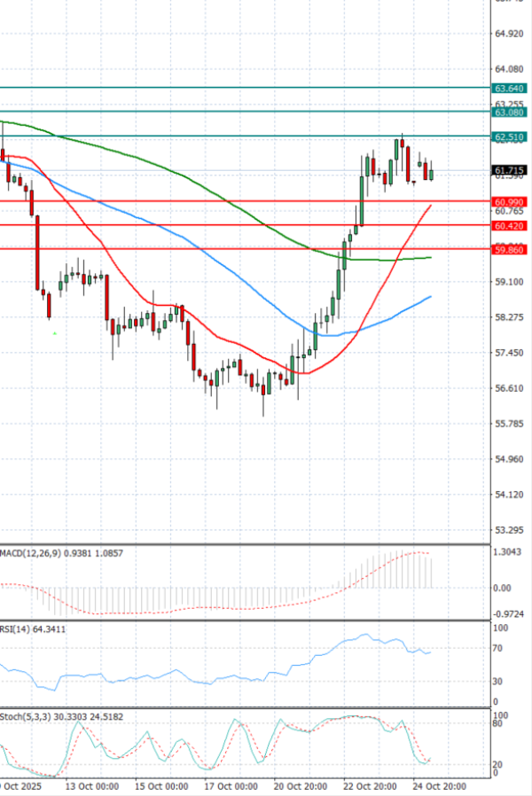Click the 63.080 resistance price label
This screenshot has height=796, width=532.
pos(509,113)
